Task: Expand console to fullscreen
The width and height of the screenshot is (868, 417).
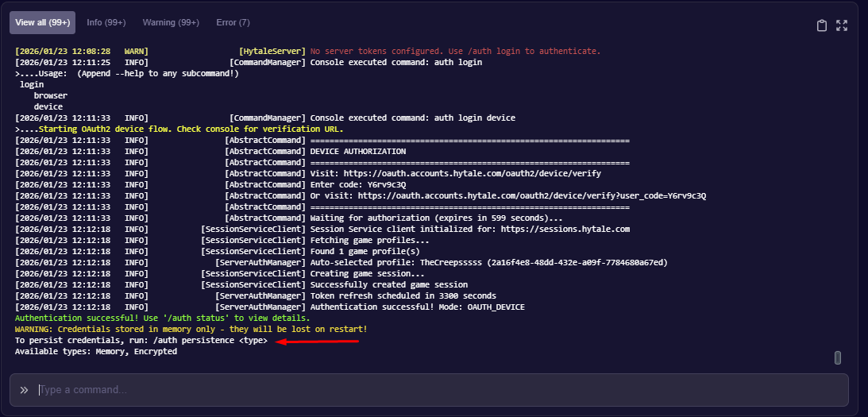Action: click(x=842, y=25)
